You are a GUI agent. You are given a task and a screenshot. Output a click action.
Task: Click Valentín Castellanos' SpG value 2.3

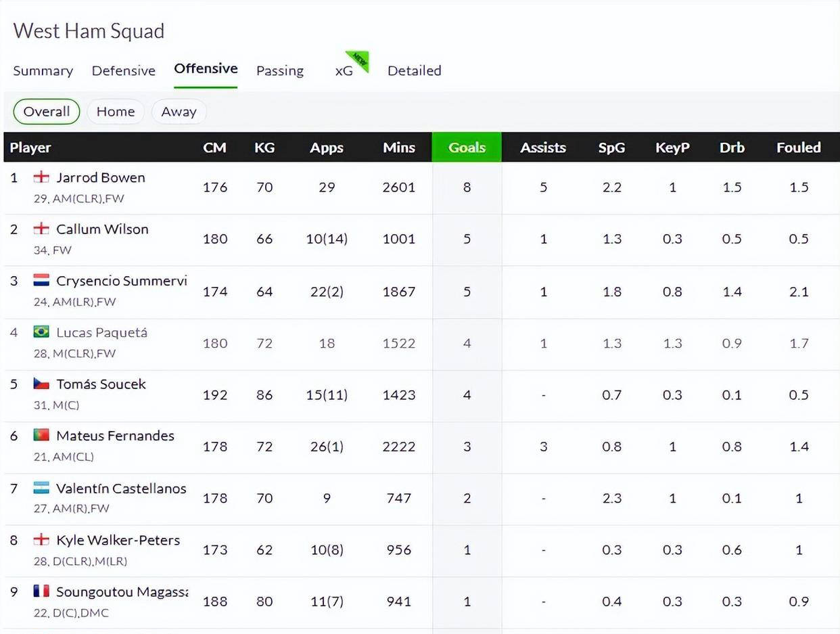click(611, 498)
